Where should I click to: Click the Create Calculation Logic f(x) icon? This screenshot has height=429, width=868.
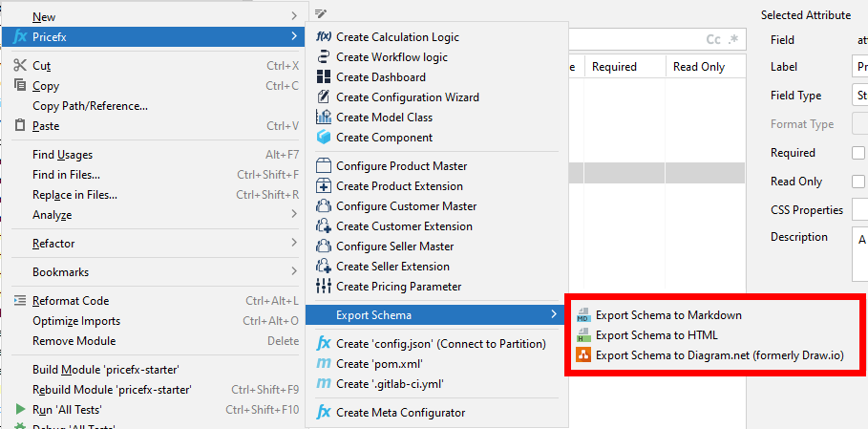point(323,37)
